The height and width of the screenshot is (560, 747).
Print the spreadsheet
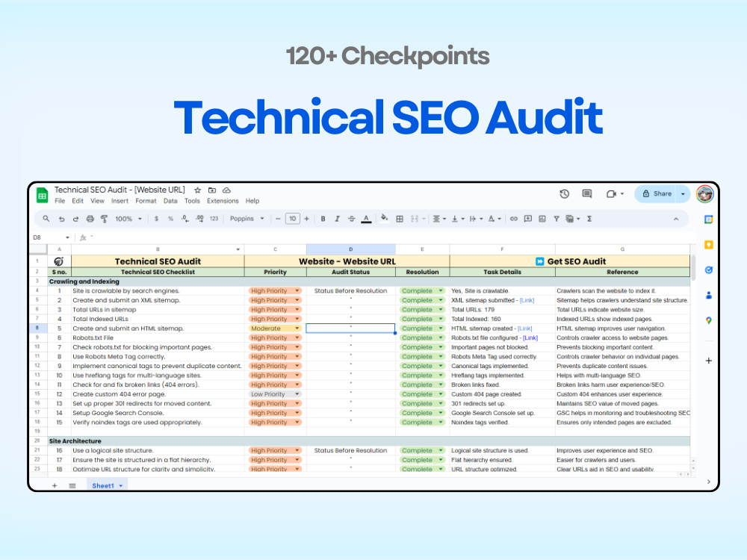(90, 219)
